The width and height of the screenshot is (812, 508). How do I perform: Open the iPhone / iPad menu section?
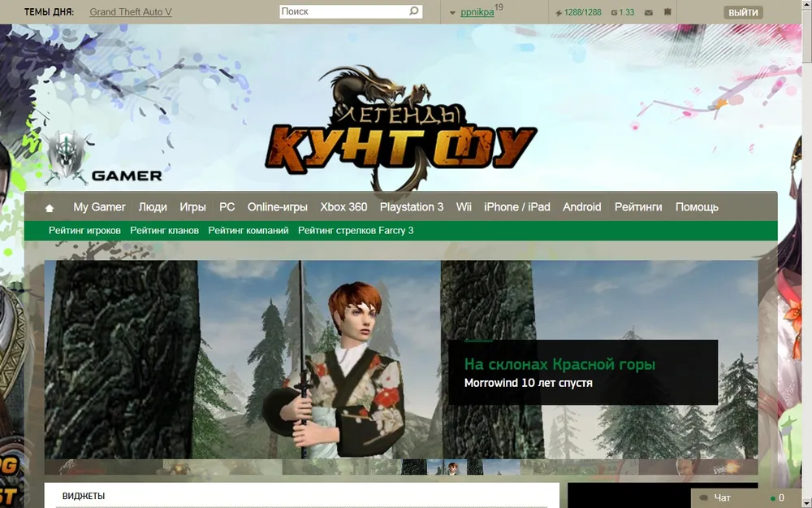click(x=516, y=206)
